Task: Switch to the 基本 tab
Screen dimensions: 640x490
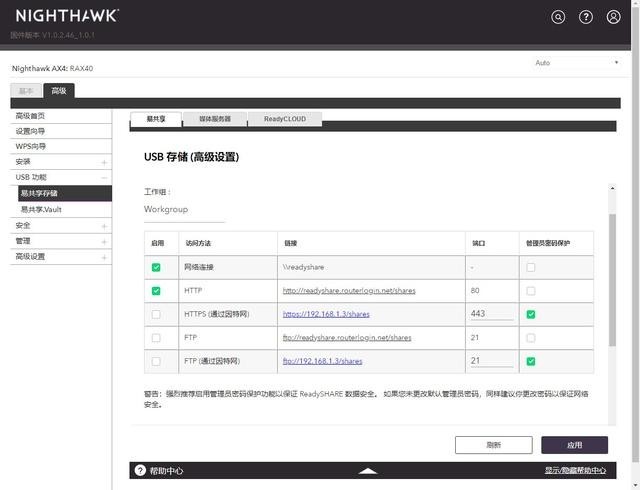Action: [26, 91]
